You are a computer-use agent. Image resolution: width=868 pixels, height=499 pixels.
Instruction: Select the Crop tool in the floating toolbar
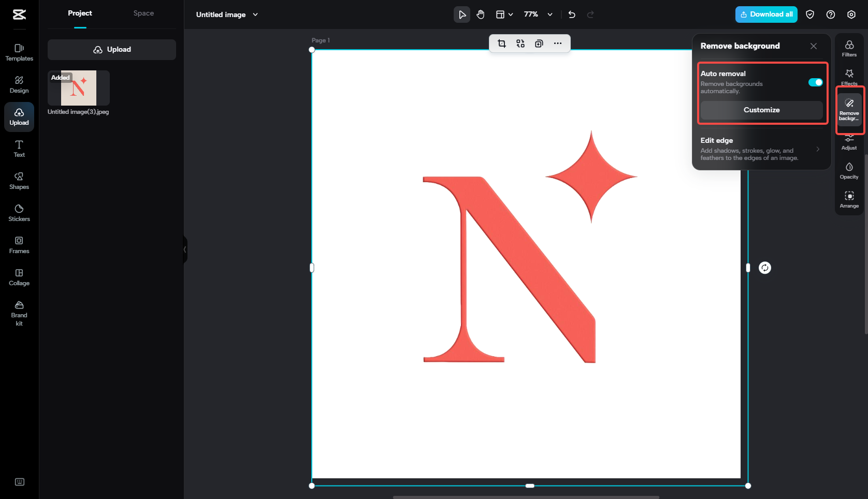501,43
